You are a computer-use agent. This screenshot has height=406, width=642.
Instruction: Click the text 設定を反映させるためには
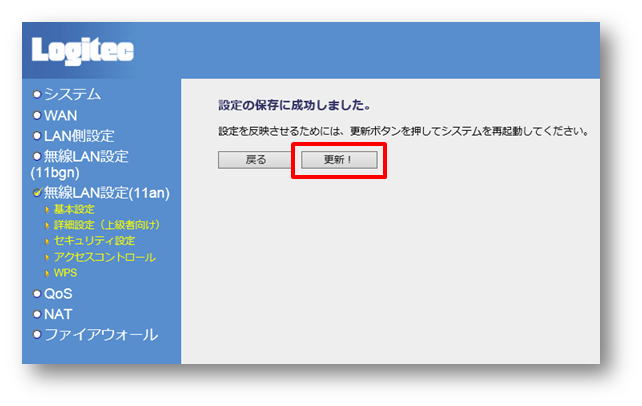click(279, 131)
